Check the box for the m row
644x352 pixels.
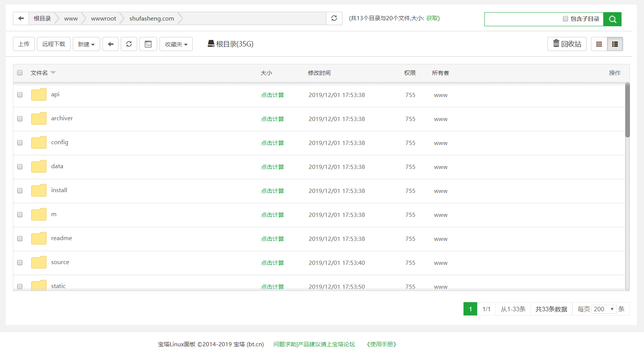point(20,215)
